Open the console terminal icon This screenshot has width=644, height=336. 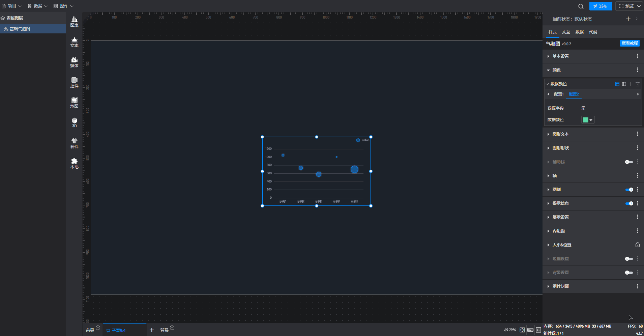(538, 330)
